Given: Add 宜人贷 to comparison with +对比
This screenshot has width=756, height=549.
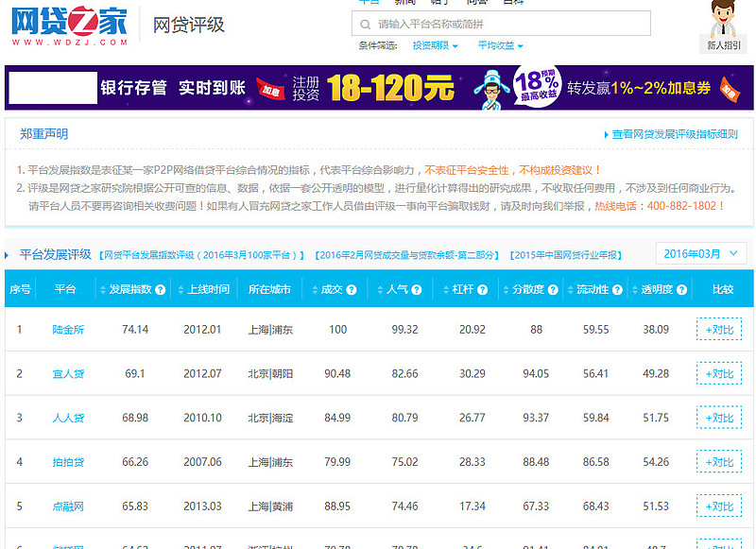Looking at the screenshot, I should click(x=719, y=373).
